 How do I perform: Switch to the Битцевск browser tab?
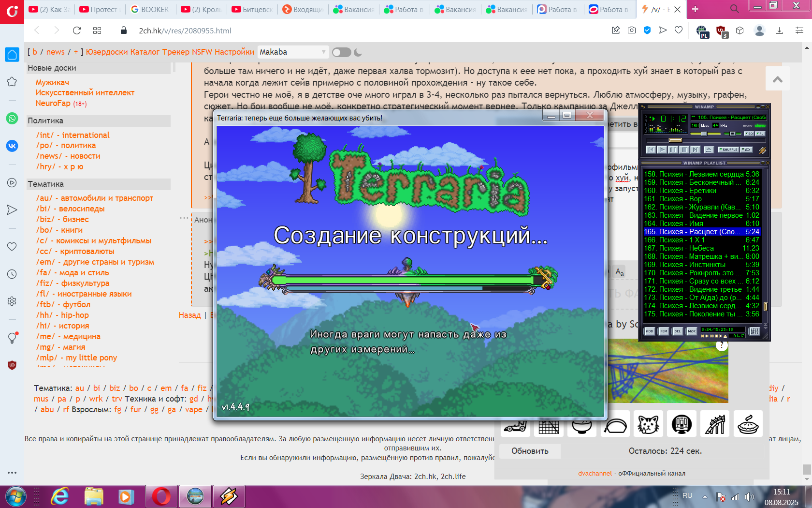point(252,9)
